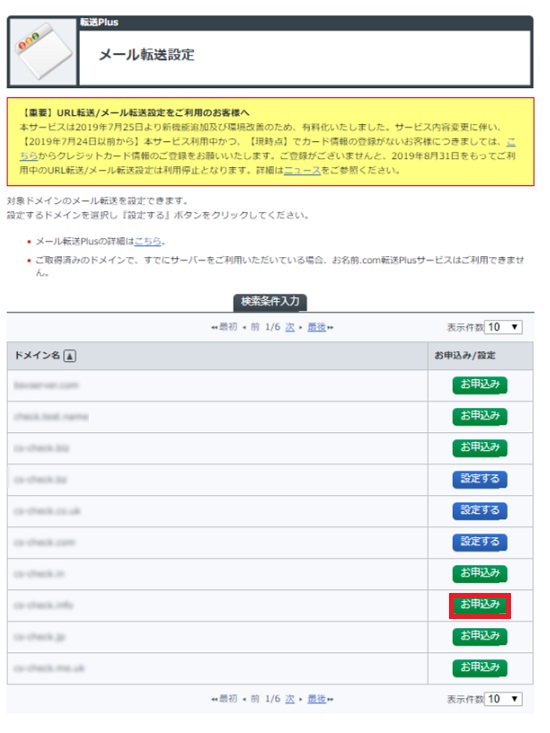Click お申込み button in second row
This screenshot has width=550, height=733.
[480, 417]
